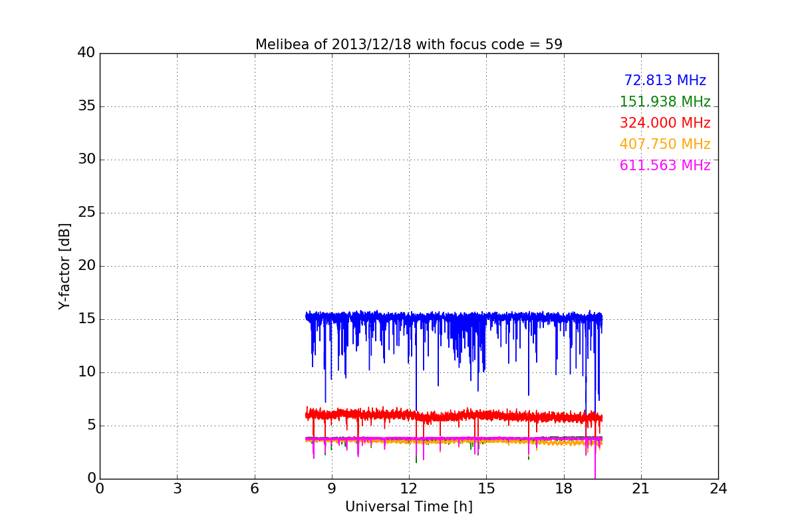798x532 pixels.
Task: Click x-axis tick label 9
Action: coord(332,489)
